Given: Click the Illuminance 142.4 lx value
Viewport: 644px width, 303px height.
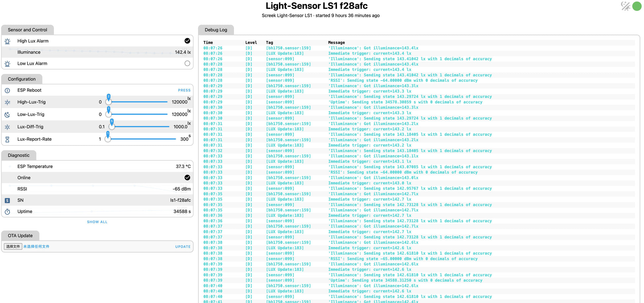Looking at the screenshot, I should (x=183, y=52).
